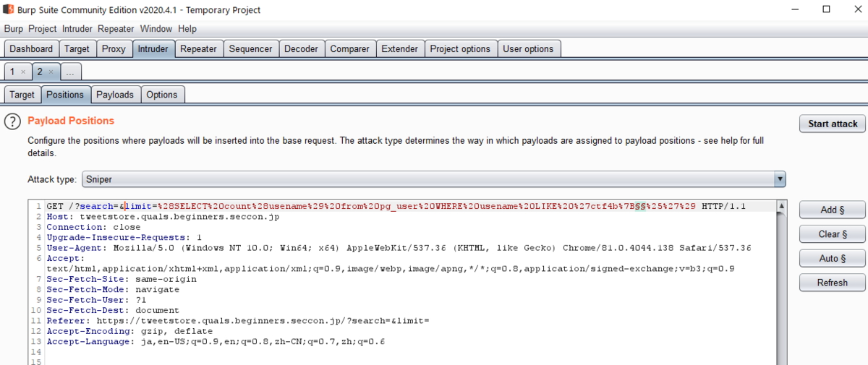This screenshot has height=365, width=868.
Task: Click the Sec-Fetch-Mode: navigate line
Action: (113, 289)
